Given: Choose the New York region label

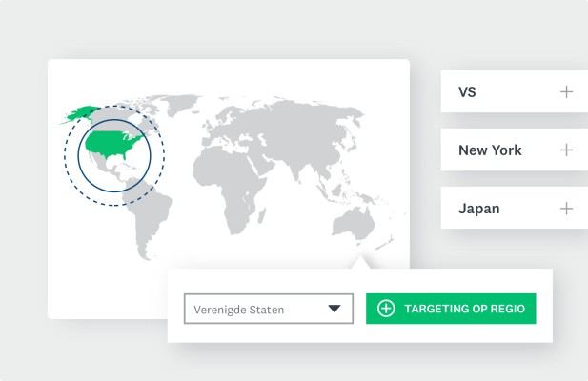Looking at the screenshot, I should point(490,150).
